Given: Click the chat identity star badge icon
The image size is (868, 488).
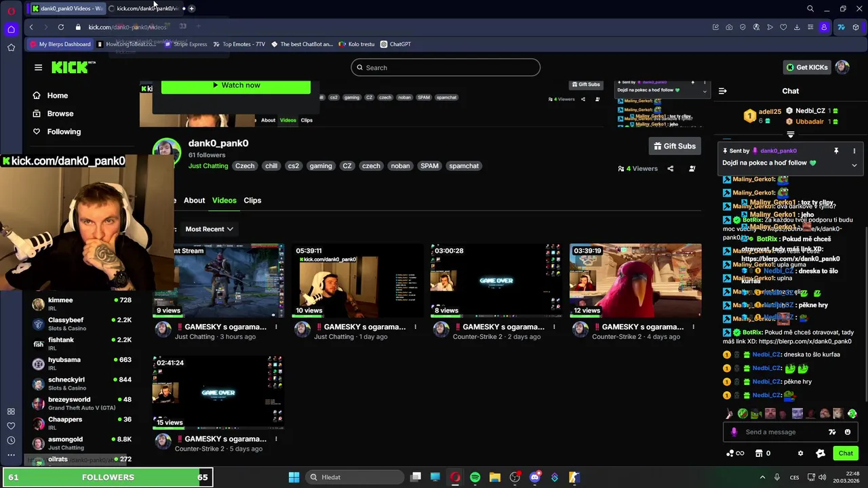Looking at the screenshot, I should point(821,453).
